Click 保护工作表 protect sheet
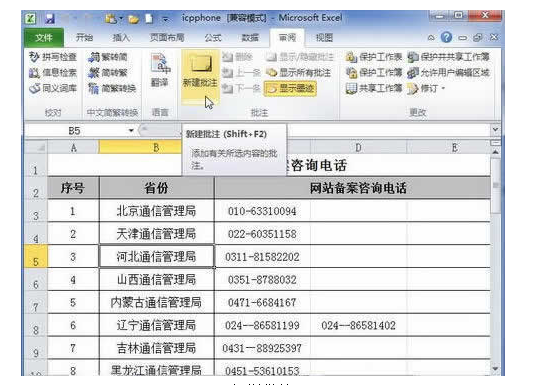545x385 pixels. point(374,57)
